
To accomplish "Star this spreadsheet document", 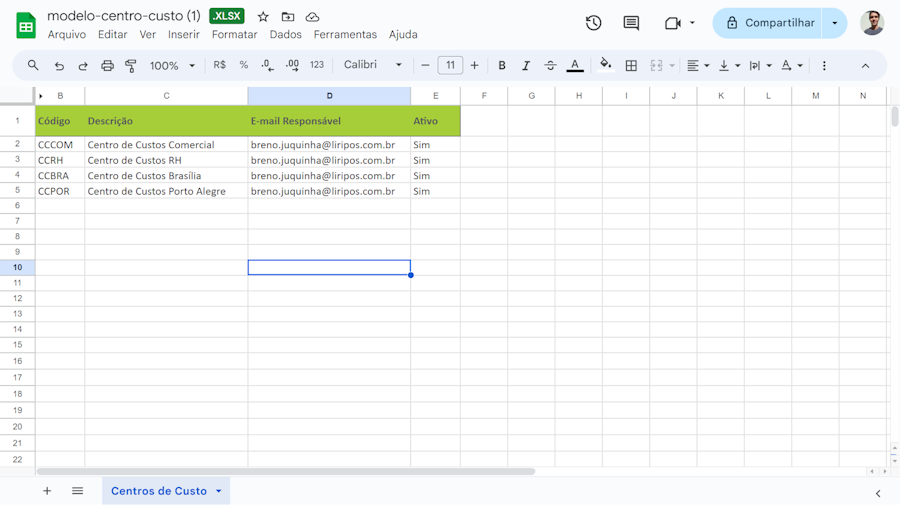I will [x=263, y=17].
